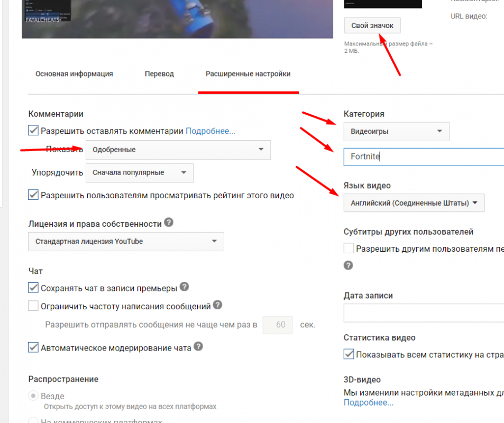This screenshot has height=423, width=504.
Task: Open 'Подробнее...' link under 3D-видео
Action: coord(369,403)
